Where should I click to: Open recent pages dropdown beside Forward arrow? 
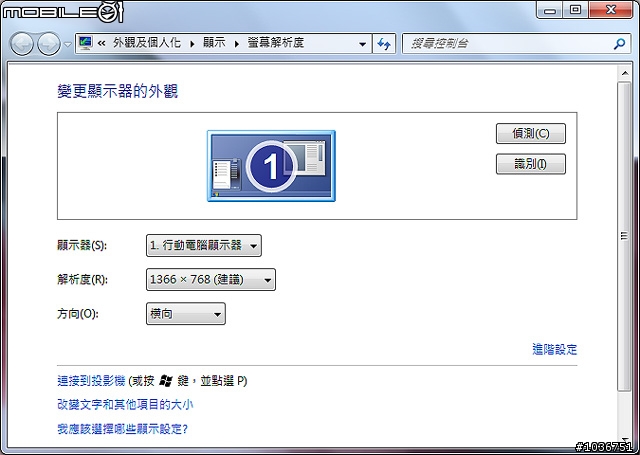(x=68, y=44)
